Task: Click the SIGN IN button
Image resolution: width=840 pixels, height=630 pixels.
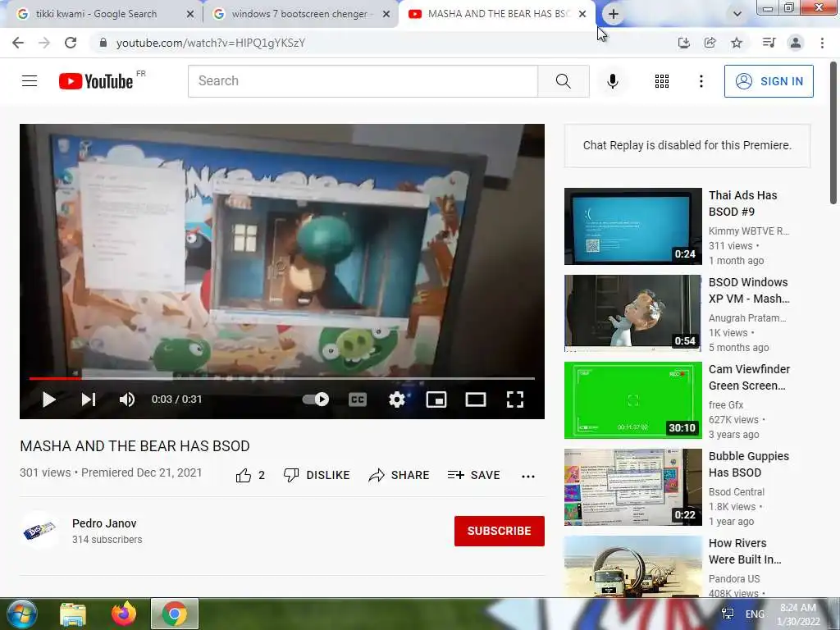Action: (x=769, y=81)
